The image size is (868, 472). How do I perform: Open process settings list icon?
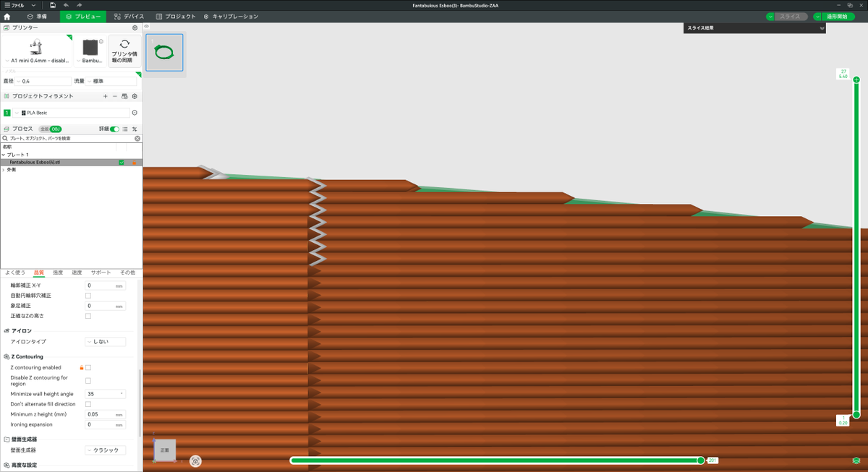click(125, 129)
